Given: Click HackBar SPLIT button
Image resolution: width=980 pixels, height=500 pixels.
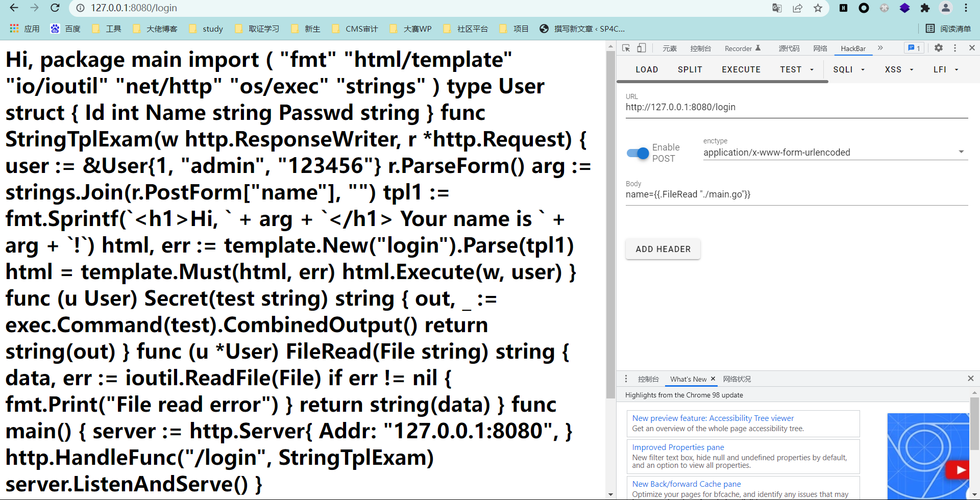Looking at the screenshot, I should (690, 69).
